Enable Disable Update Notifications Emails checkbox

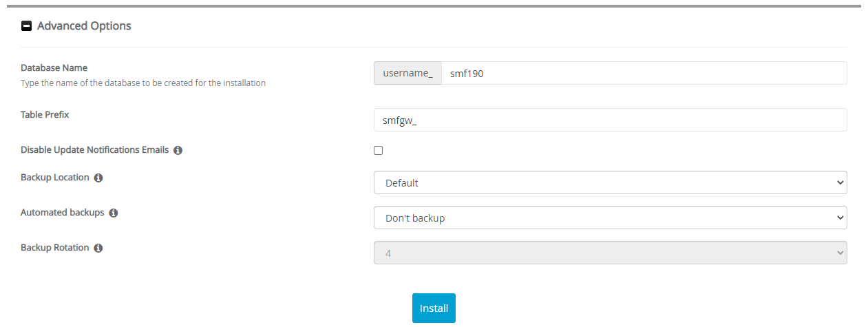tap(378, 150)
